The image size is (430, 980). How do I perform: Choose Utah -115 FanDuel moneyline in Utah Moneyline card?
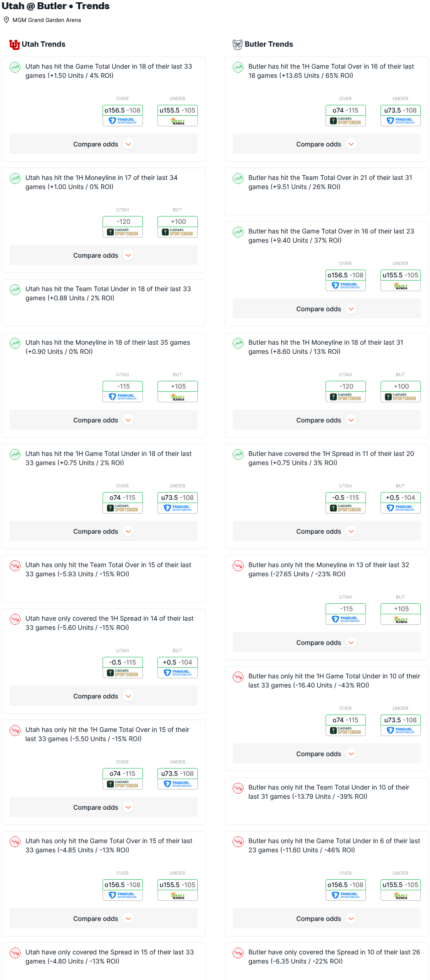pos(123,391)
